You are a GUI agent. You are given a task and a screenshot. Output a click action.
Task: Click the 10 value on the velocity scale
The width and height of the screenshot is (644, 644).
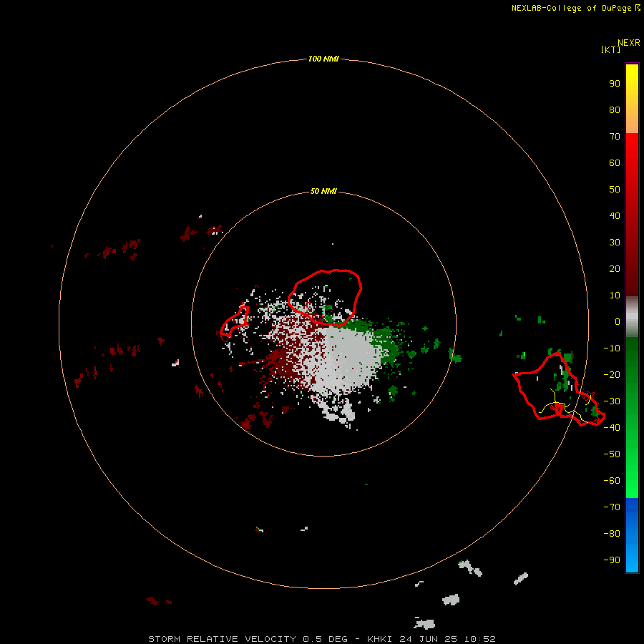tap(615, 296)
